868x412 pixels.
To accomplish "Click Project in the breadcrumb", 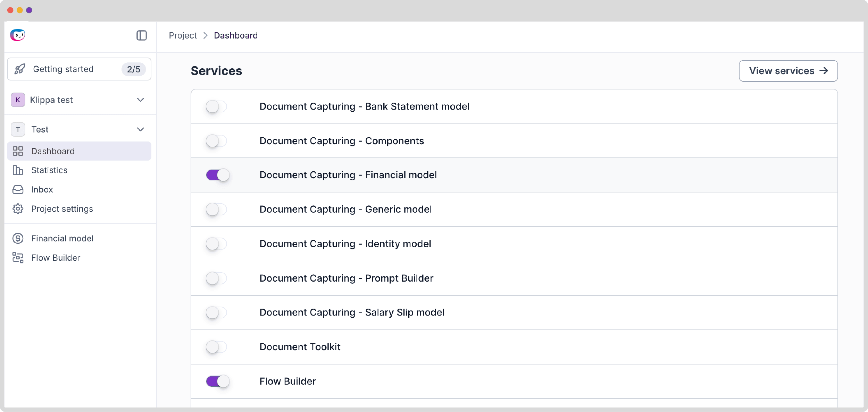I will 183,35.
